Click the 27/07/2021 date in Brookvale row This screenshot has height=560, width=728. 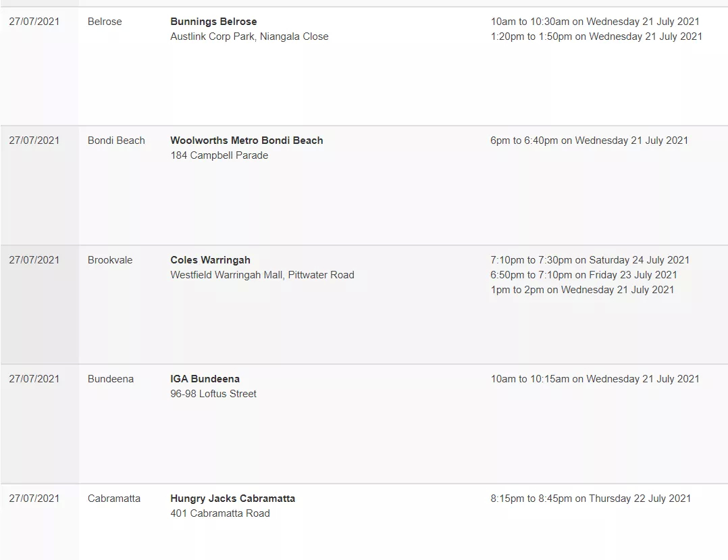(x=34, y=260)
